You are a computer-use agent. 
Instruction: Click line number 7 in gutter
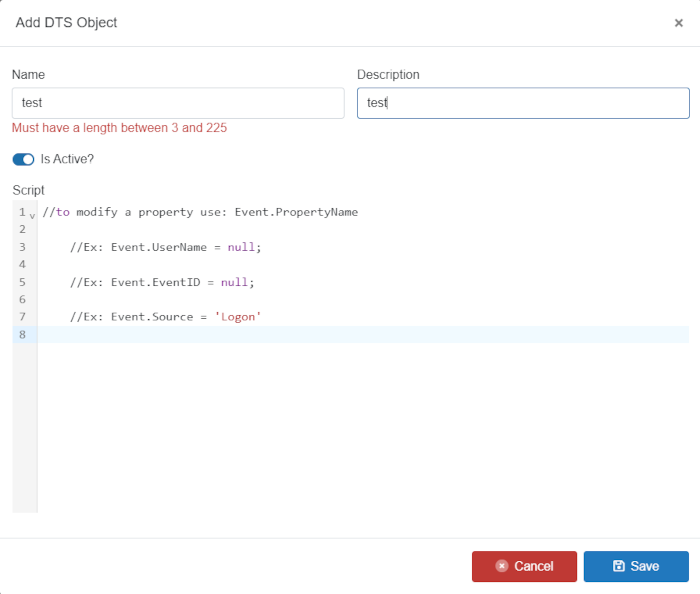tap(22, 317)
